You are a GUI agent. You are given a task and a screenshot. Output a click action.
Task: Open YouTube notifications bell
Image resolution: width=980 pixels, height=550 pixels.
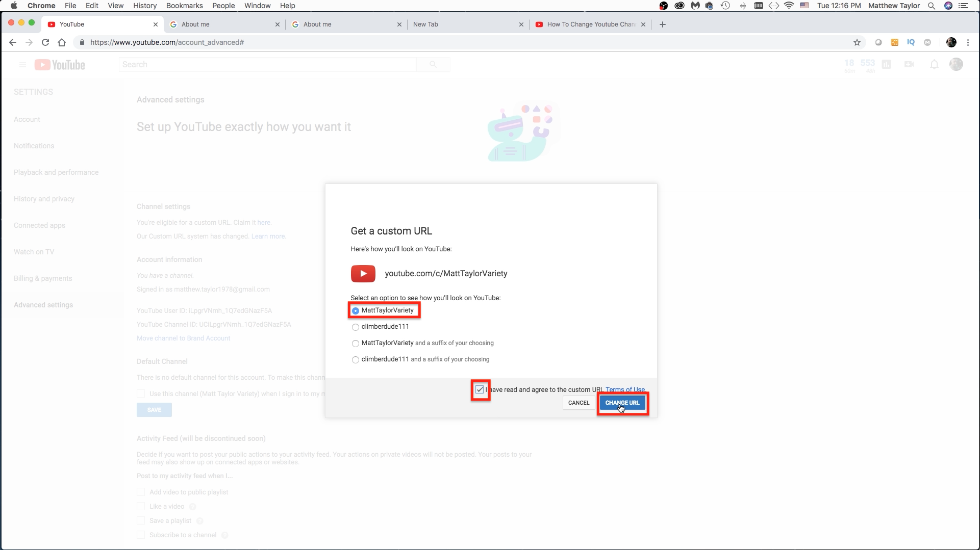(934, 64)
